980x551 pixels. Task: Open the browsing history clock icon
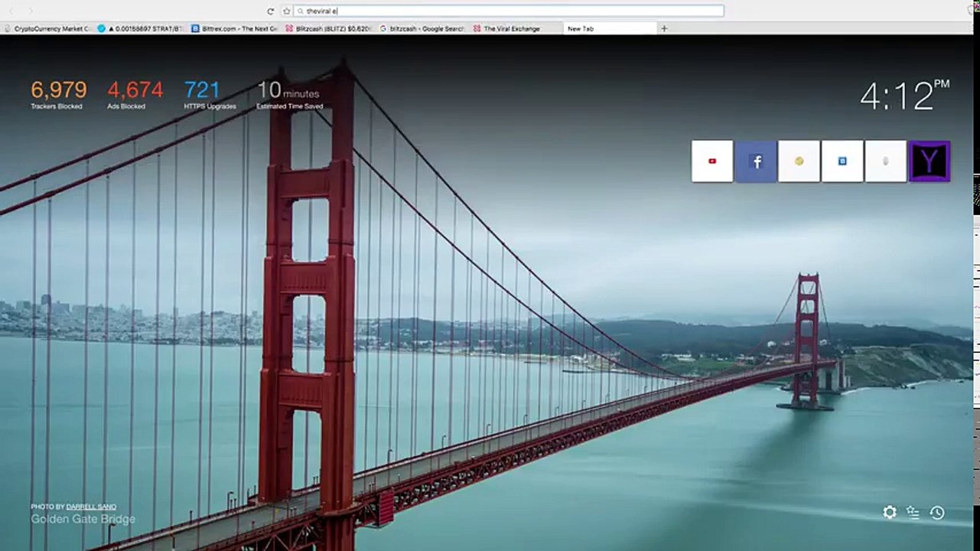pos(937,513)
